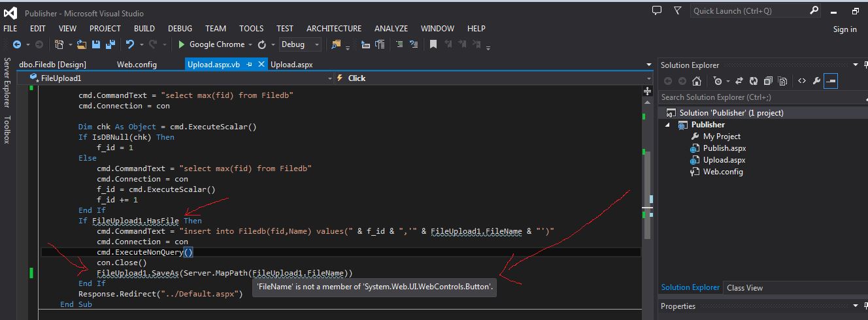
Task: Close the Upload.aspx.vb tab
Action: coord(261,64)
